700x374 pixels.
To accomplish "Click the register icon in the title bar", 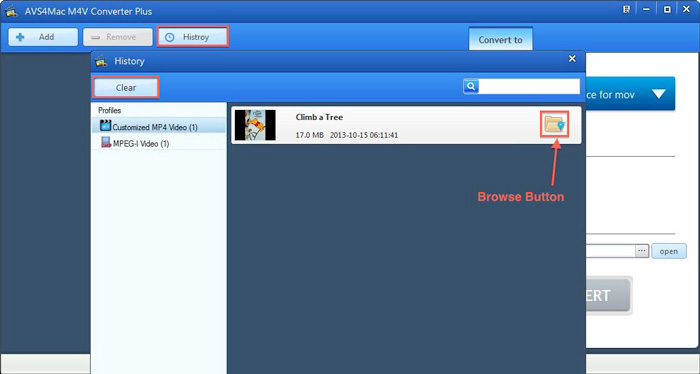I will (x=627, y=9).
